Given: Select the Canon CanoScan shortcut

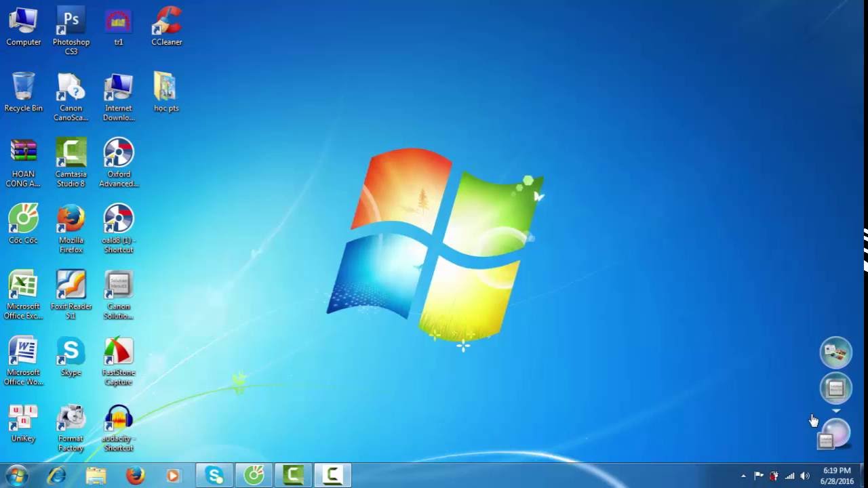Looking at the screenshot, I should tap(71, 97).
